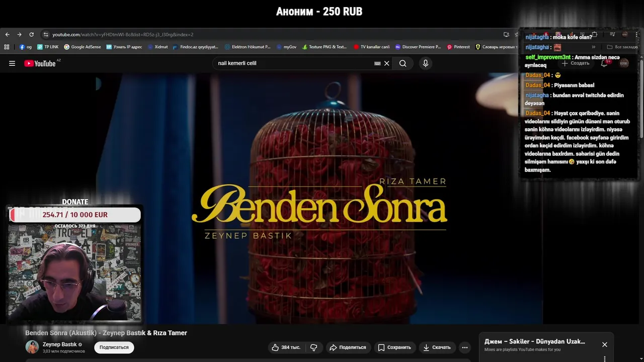Click the install app icon in address bar
644x362 pixels.
(506, 35)
